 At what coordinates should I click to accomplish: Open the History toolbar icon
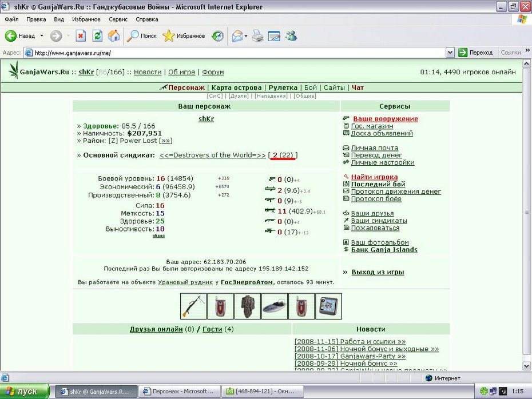217,35
